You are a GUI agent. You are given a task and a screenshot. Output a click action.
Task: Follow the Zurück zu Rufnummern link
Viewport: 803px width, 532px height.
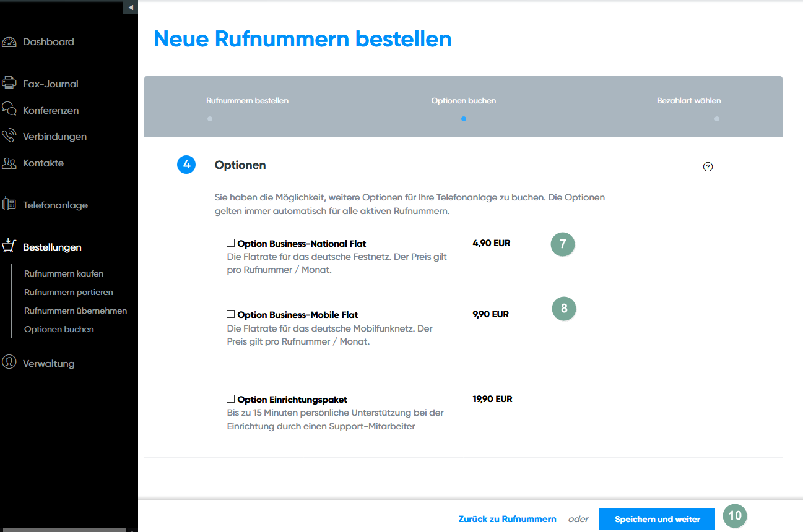coord(507,519)
